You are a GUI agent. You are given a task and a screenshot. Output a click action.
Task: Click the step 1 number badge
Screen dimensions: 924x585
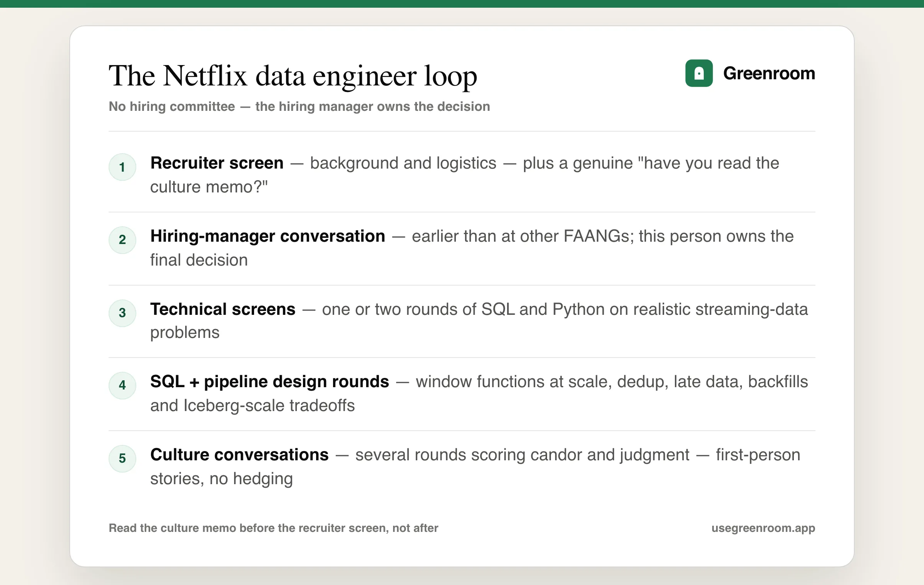point(122,167)
